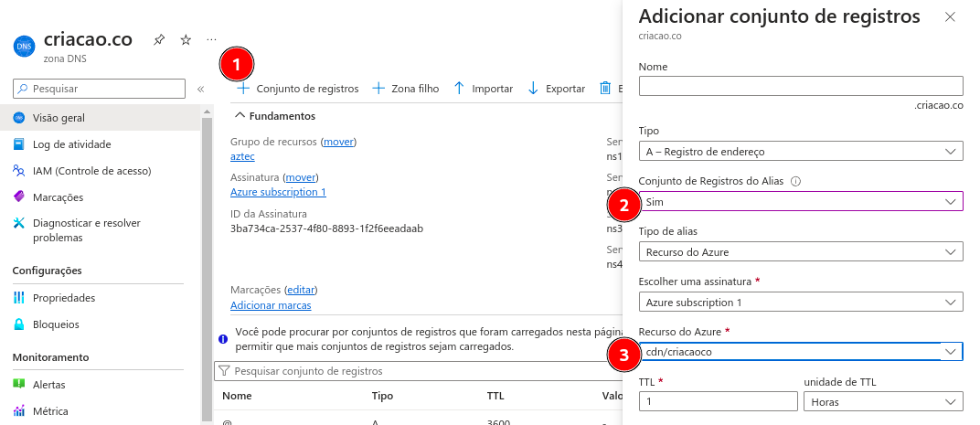Click Pesquisar conjunto de registros filter field

(418, 371)
